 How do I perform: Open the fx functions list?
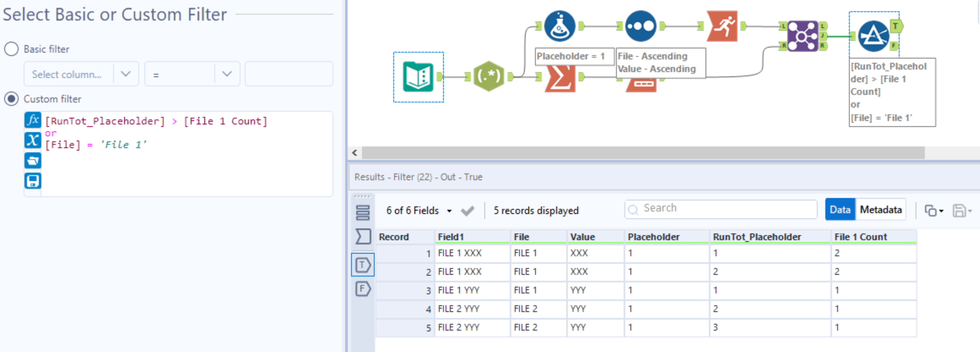pos(33,120)
